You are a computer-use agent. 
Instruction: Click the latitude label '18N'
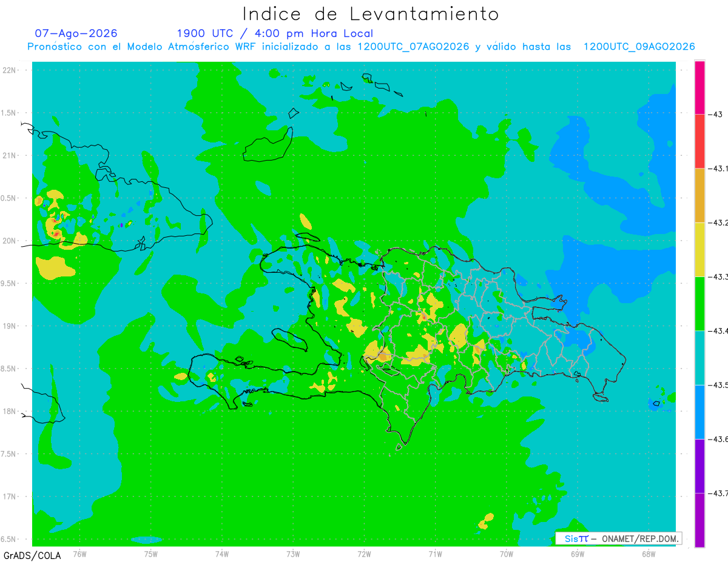pos(9,411)
